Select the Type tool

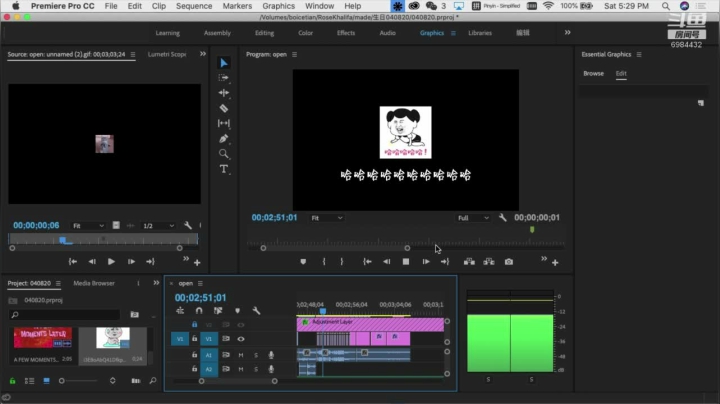pos(224,169)
